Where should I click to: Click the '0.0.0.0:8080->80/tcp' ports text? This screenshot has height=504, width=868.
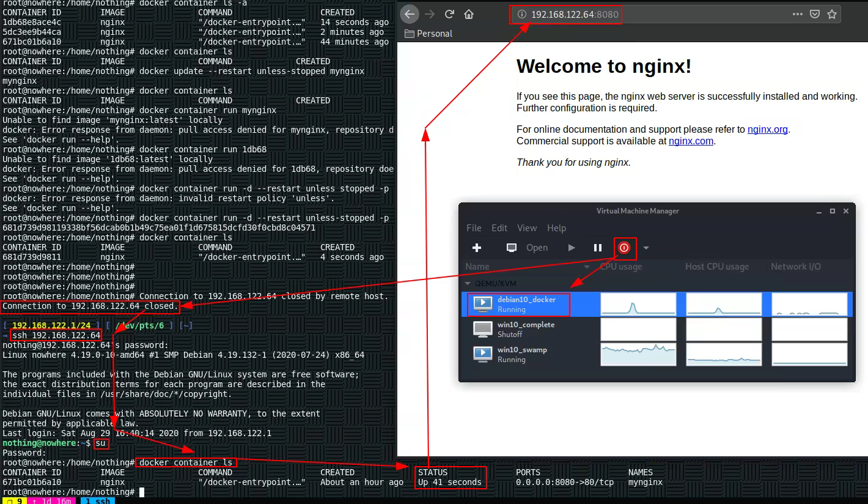(x=565, y=482)
